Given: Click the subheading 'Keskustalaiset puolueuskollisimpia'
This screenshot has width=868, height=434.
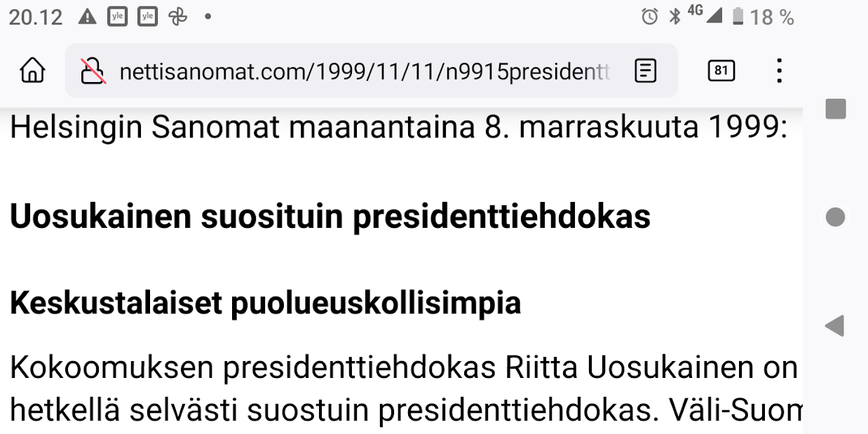Looking at the screenshot, I should pos(266,304).
